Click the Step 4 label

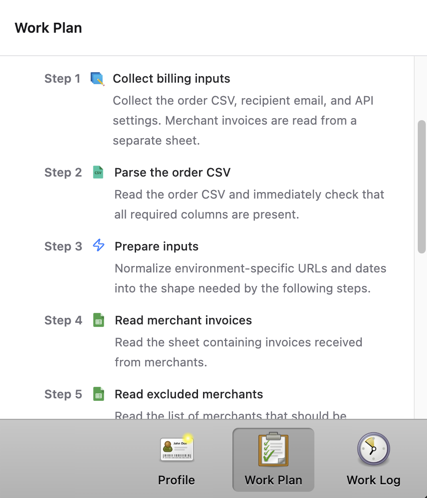click(x=63, y=320)
